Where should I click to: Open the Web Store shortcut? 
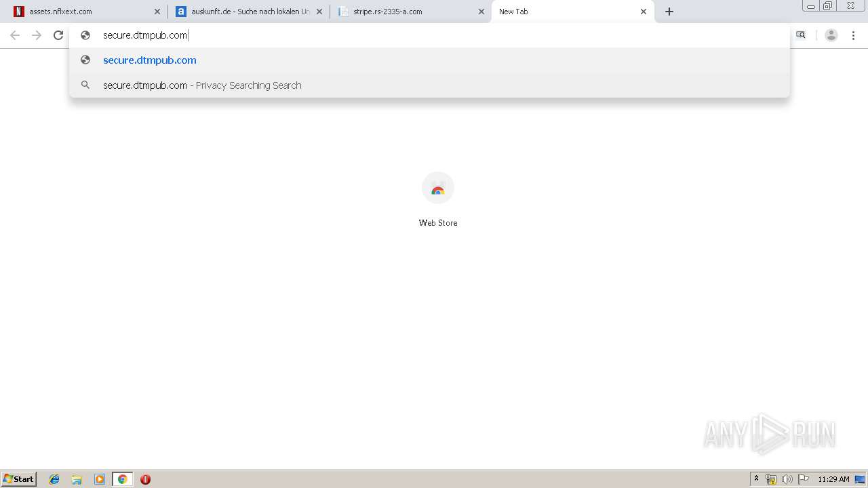438,199
